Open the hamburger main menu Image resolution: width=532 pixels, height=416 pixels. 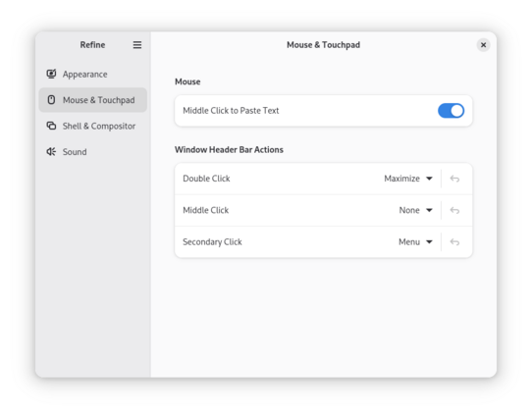point(137,45)
